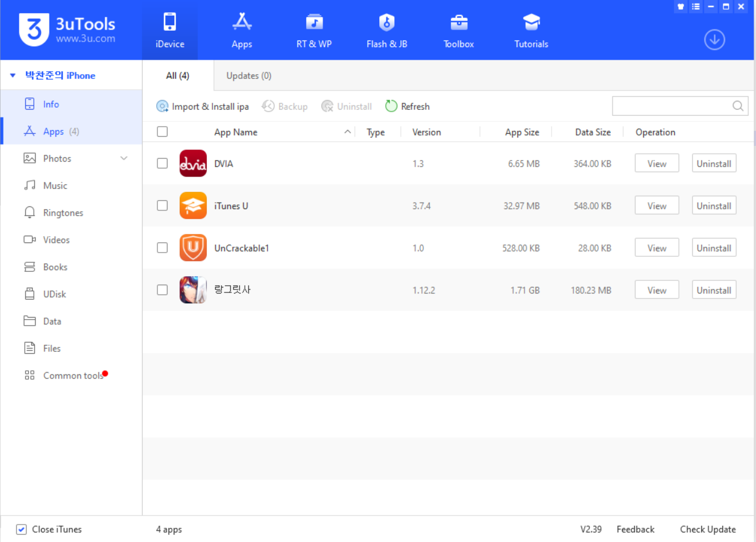Viewport: 756px width, 542px height.
Task: Switch to the Updates (0) tab
Action: click(x=249, y=75)
